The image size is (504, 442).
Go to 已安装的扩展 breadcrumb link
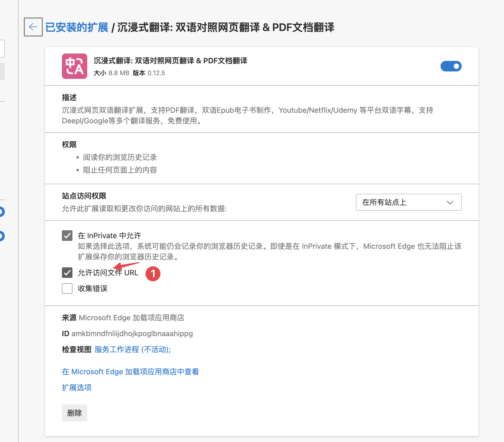[x=77, y=28]
